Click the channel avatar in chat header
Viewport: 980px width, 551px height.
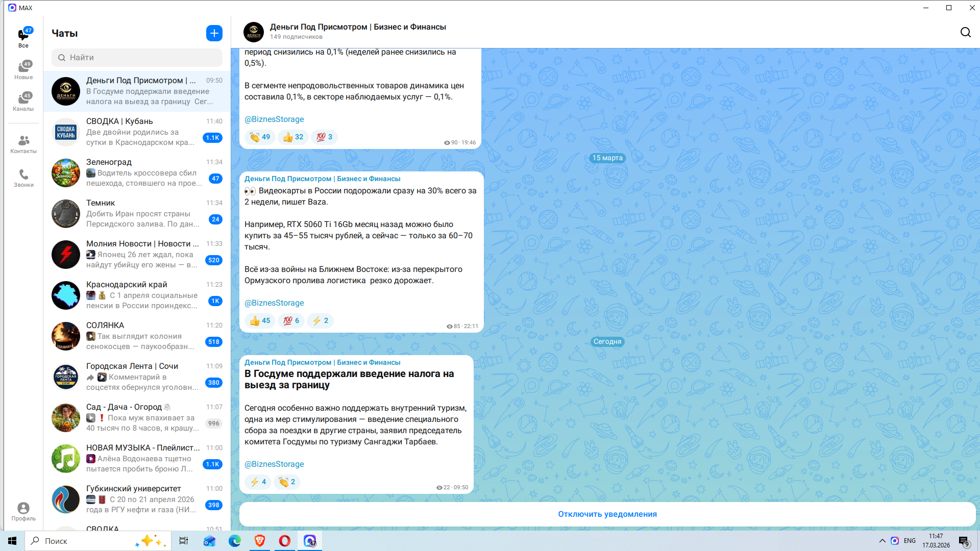[x=254, y=32]
